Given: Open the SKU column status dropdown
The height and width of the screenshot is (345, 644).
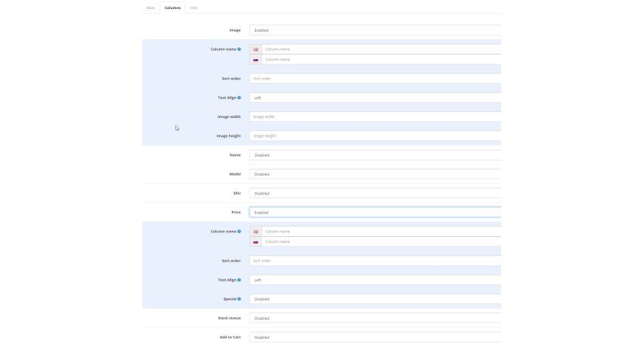Looking at the screenshot, I should coord(375,193).
